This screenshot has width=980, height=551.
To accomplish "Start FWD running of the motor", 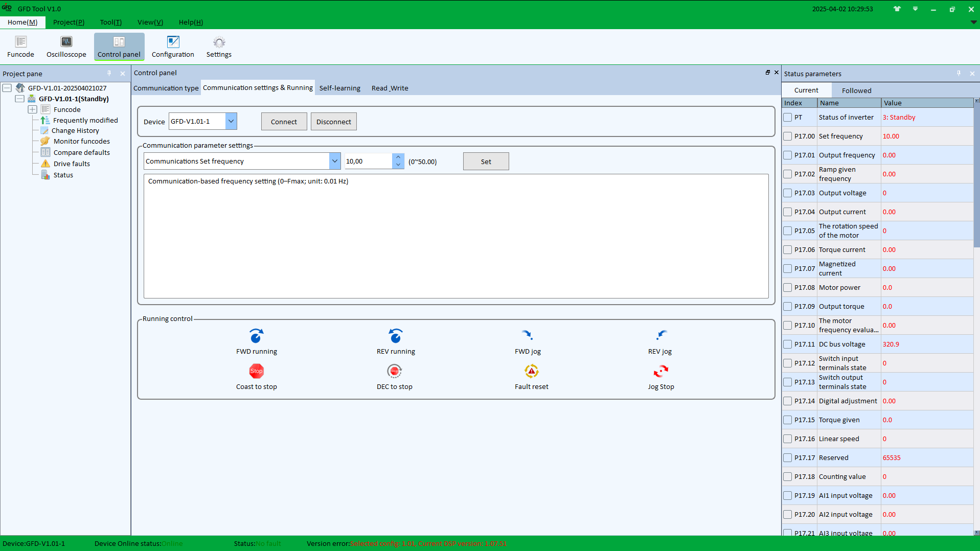I will [x=256, y=336].
